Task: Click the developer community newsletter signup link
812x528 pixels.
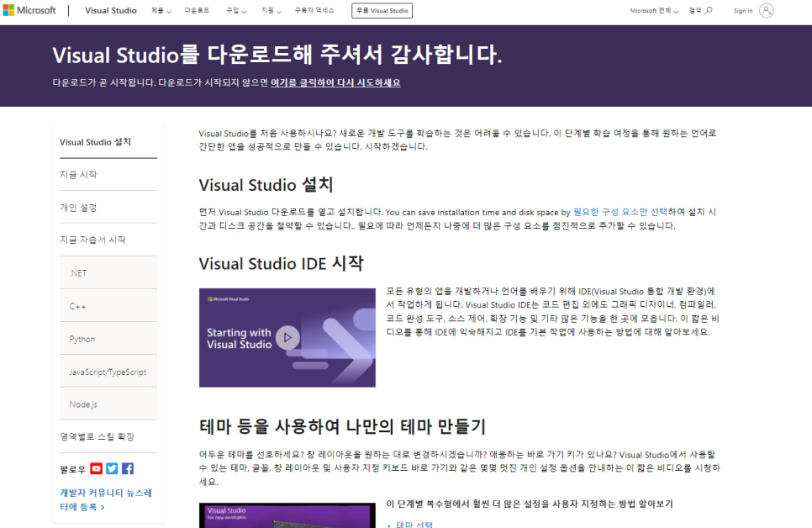Action: (106, 499)
